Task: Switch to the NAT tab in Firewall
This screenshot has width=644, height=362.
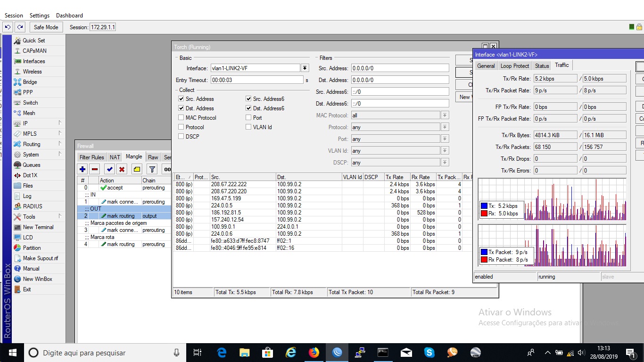Action: click(x=115, y=157)
